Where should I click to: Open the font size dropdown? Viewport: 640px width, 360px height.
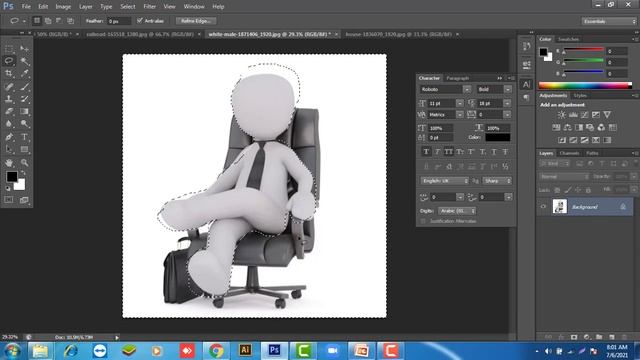tap(460, 103)
